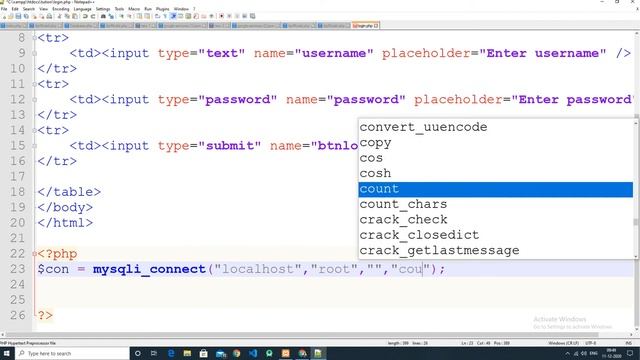This screenshot has height=360, width=640.
Task: Toggle synchronized vertical scrolling
Action: tap(139, 16)
